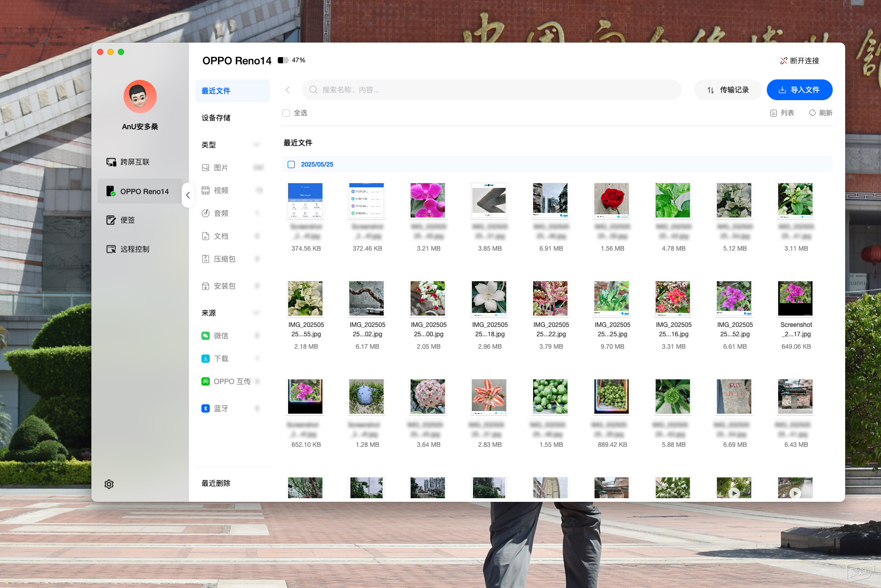This screenshot has width=881, height=588.
Task: Select the 1.28 MB screenshot thumbnail
Action: click(x=367, y=396)
